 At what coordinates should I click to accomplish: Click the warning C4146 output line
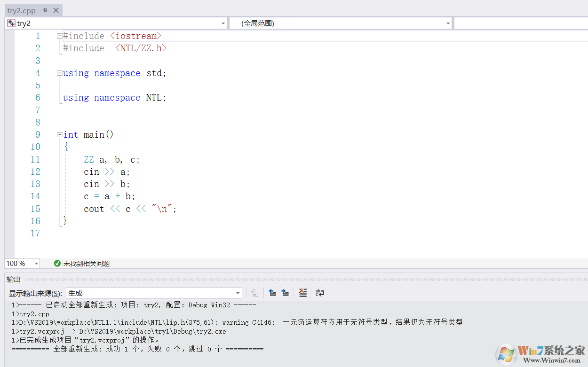point(237,322)
